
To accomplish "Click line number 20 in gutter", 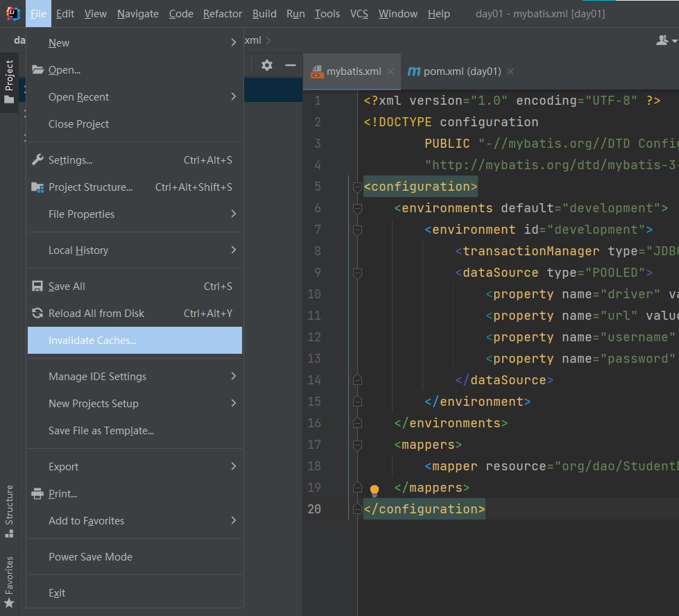I will tap(314, 509).
